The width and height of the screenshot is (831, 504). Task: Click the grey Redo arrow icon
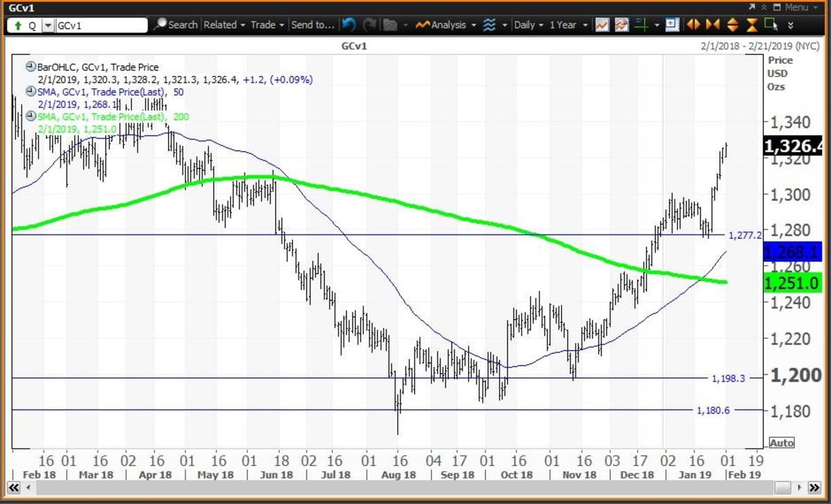pos(368,25)
